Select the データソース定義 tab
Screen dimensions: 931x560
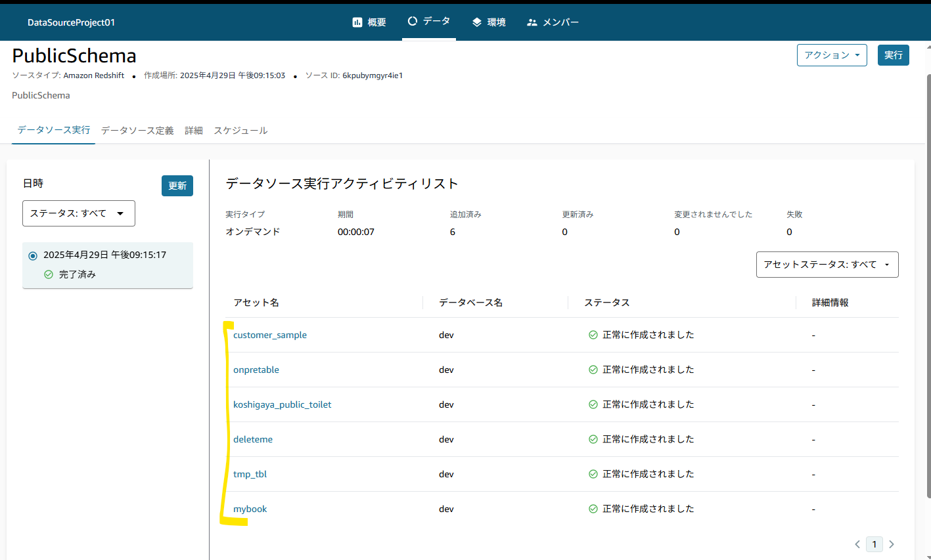tap(137, 131)
